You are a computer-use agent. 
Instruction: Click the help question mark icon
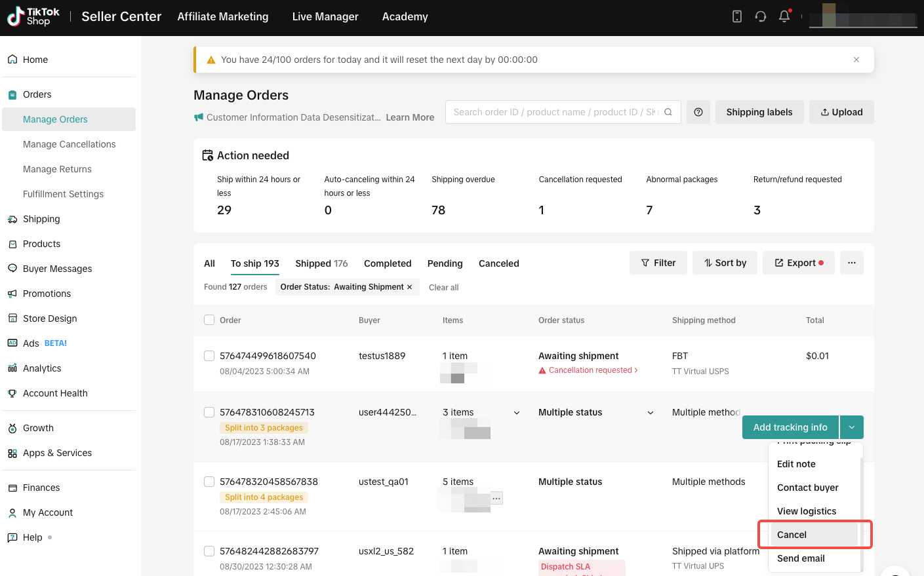tap(698, 112)
